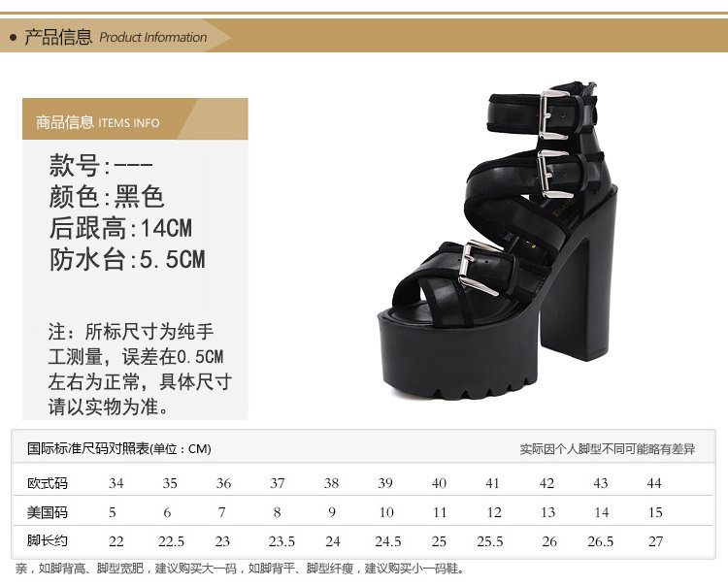The width and height of the screenshot is (728, 586).
Task: Click the 款号:--- line
Action: 101,165
